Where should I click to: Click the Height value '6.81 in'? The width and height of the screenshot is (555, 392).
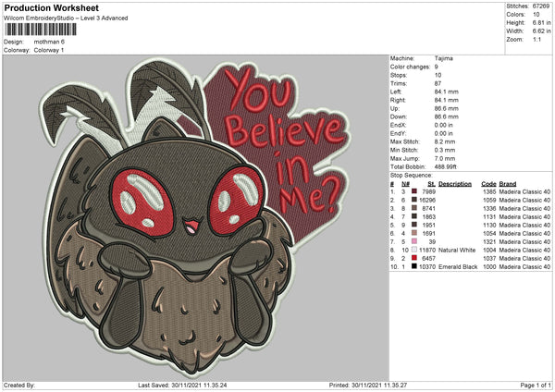tap(541, 22)
